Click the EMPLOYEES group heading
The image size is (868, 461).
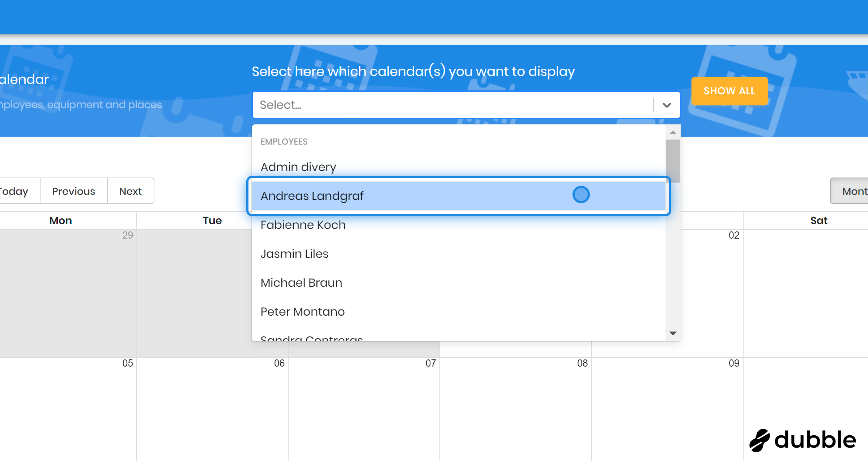click(x=284, y=142)
